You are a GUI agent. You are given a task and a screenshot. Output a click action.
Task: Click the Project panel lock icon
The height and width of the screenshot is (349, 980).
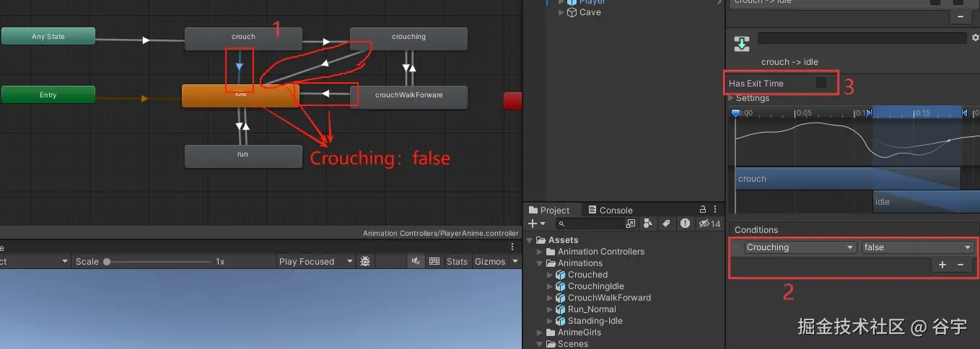[x=703, y=210]
